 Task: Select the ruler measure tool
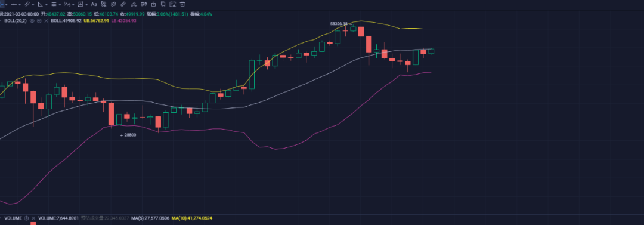click(123, 4)
